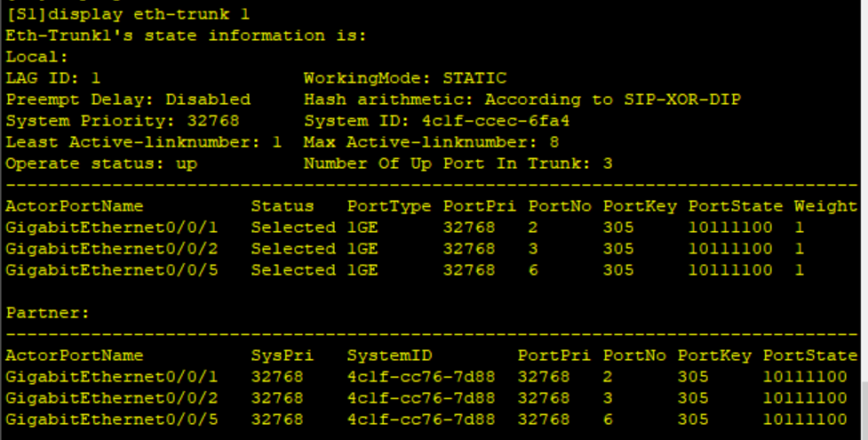Click 'PortNo' header in Partner table
868x440 pixels.
pyautogui.click(x=634, y=356)
